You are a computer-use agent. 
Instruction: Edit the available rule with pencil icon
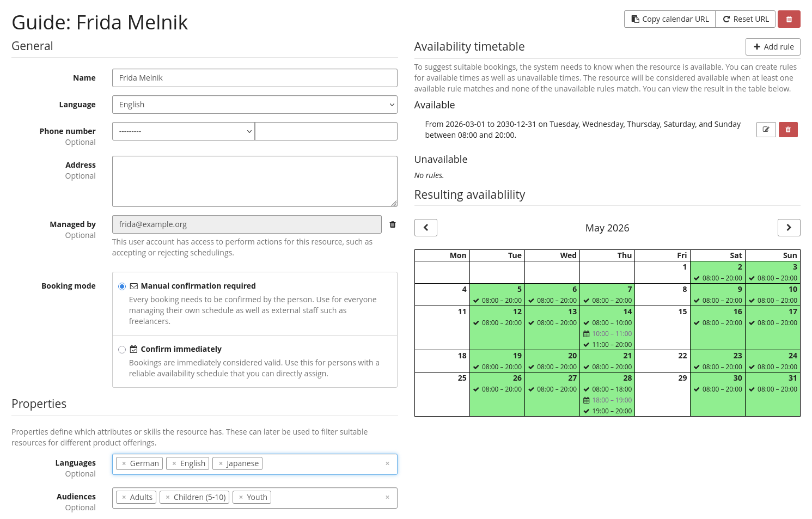coord(766,130)
